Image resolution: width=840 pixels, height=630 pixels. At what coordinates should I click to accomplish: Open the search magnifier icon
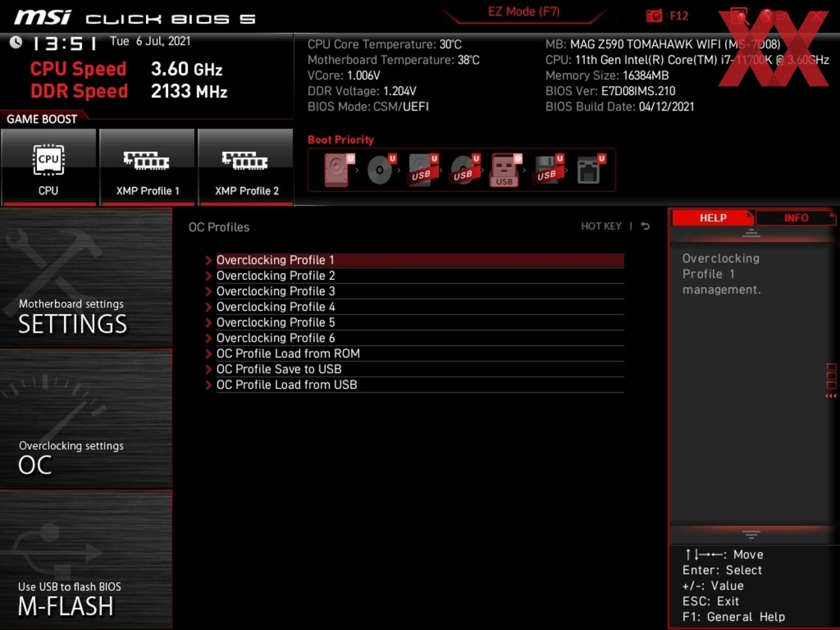click(x=739, y=15)
